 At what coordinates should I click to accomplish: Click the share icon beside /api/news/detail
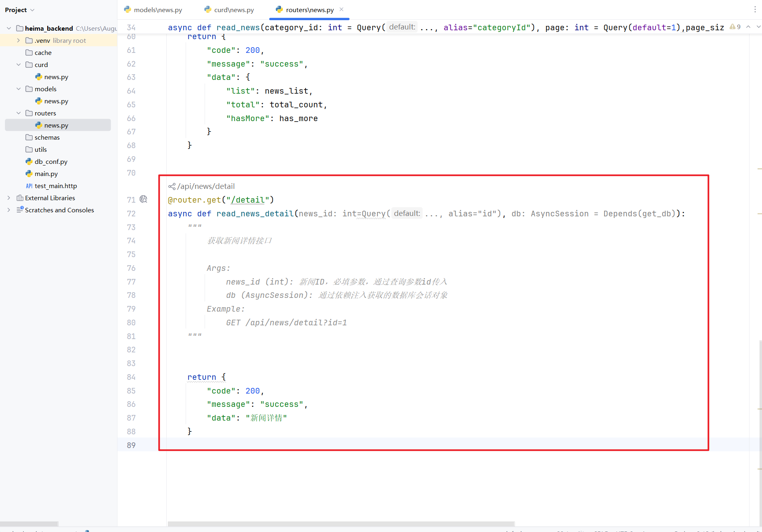click(172, 186)
